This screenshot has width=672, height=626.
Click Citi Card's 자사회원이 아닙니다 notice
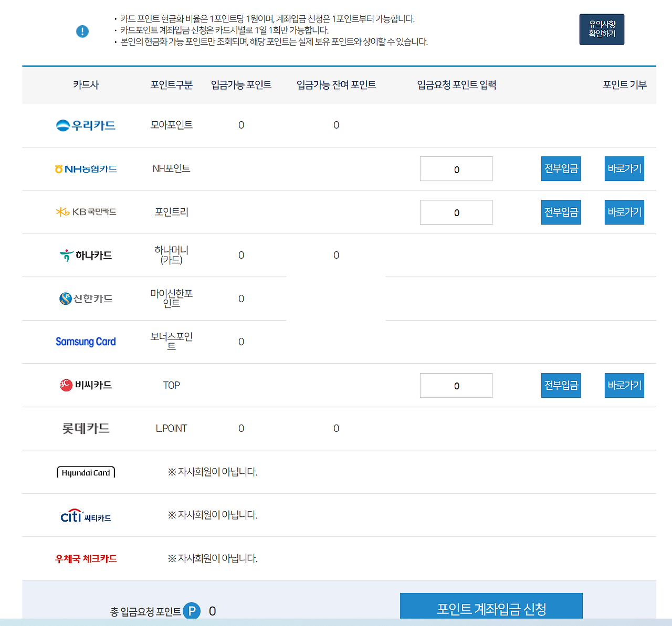coord(213,515)
